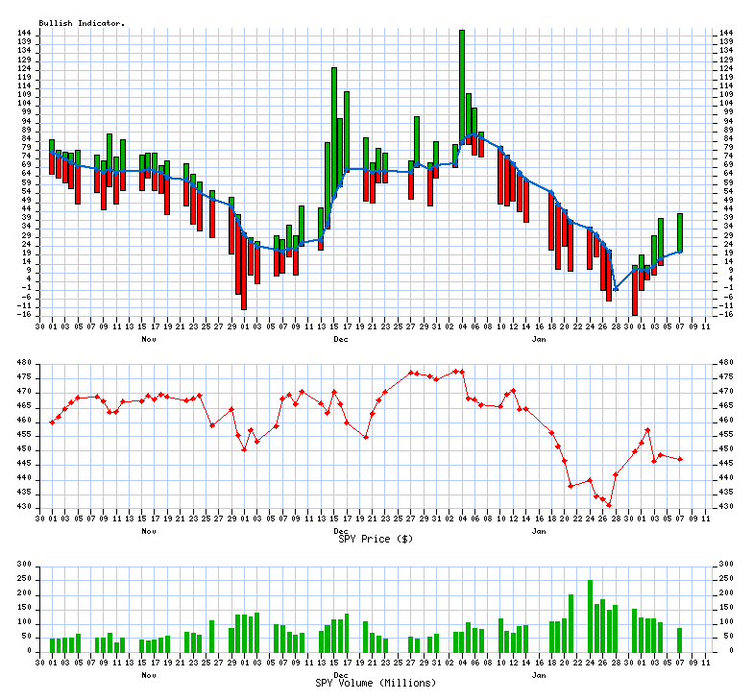Click "Dec" label under the SPY price chart
This screenshot has width=753, height=700.
click(341, 530)
